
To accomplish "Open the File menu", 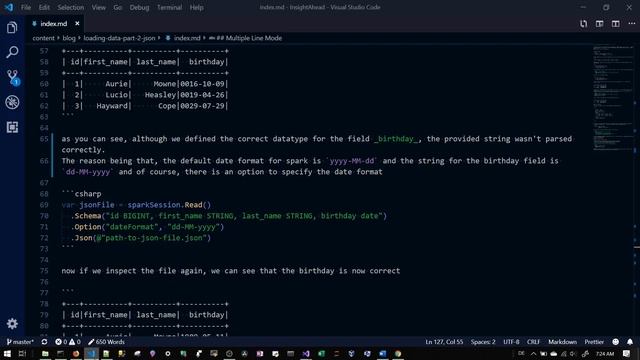I will click(26, 7).
